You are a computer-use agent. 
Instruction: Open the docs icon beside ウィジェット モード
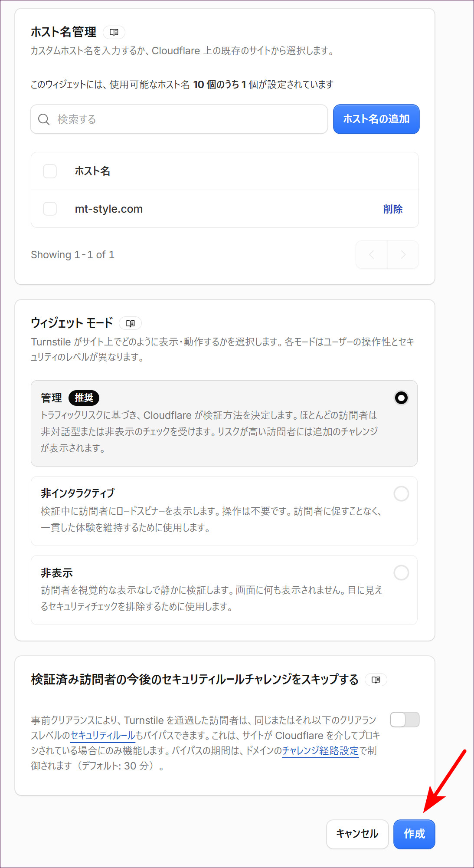pos(130,323)
